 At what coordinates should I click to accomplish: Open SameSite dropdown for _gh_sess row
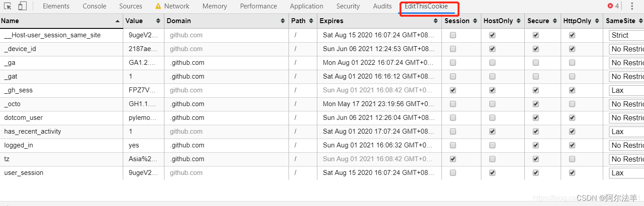coord(626,91)
